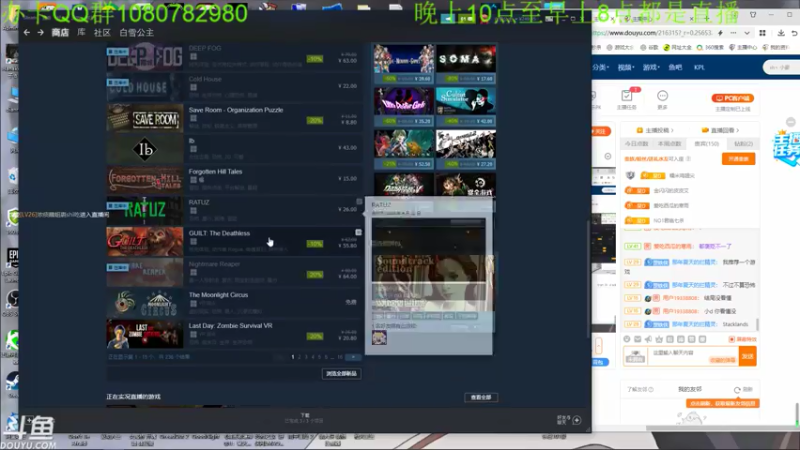Click the wishlist icon on RATUZ row
This screenshot has width=800, height=450.
[359, 202]
